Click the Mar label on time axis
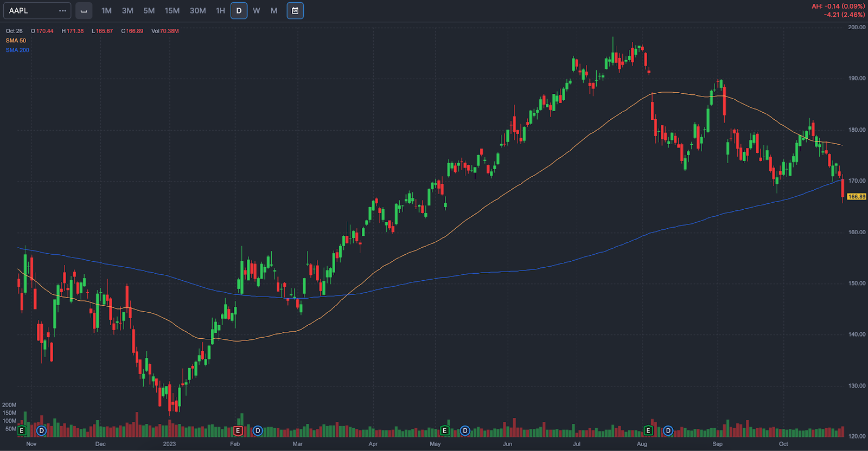868x451 pixels. (297, 444)
